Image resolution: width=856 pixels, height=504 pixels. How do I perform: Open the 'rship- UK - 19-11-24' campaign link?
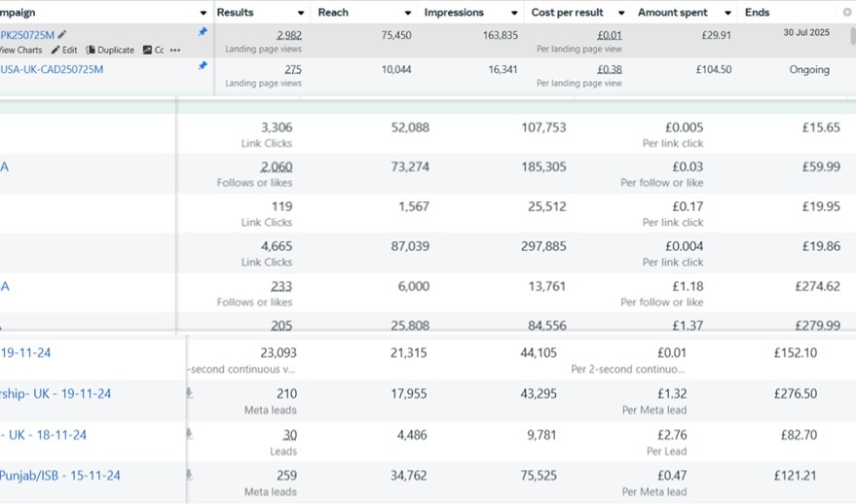point(56,394)
